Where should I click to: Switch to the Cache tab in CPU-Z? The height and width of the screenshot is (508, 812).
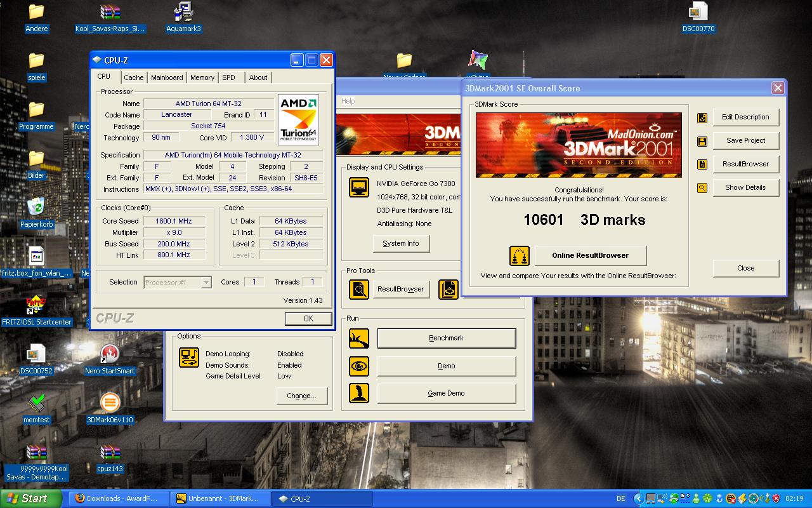pos(134,77)
